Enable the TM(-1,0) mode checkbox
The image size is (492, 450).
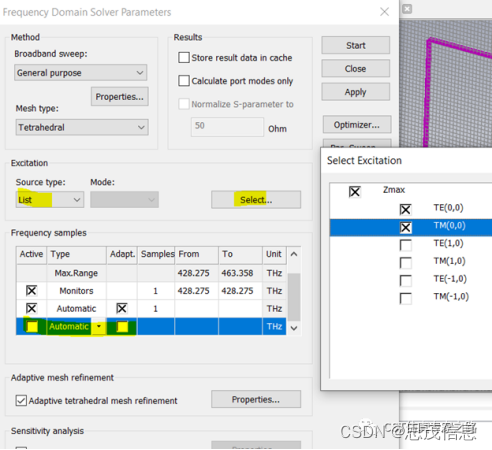406,298
